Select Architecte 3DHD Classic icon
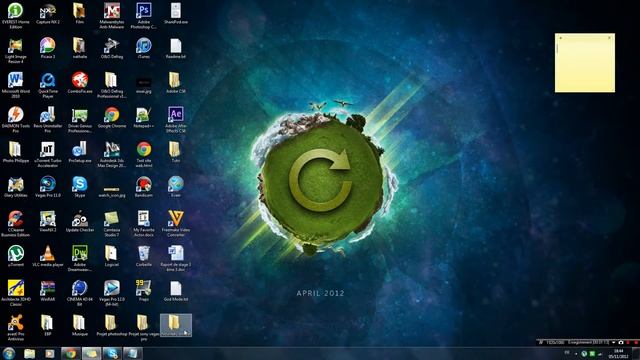Screen dimensions: 640x360 pos(16,293)
